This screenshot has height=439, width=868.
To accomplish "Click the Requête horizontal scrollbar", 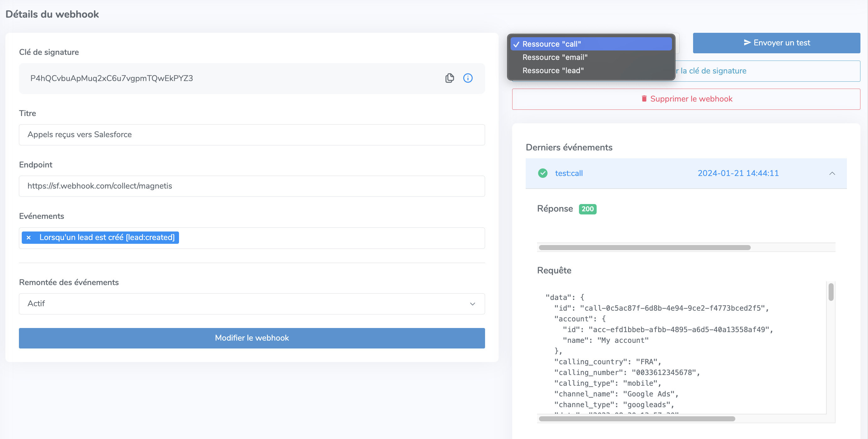I will point(637,419).
